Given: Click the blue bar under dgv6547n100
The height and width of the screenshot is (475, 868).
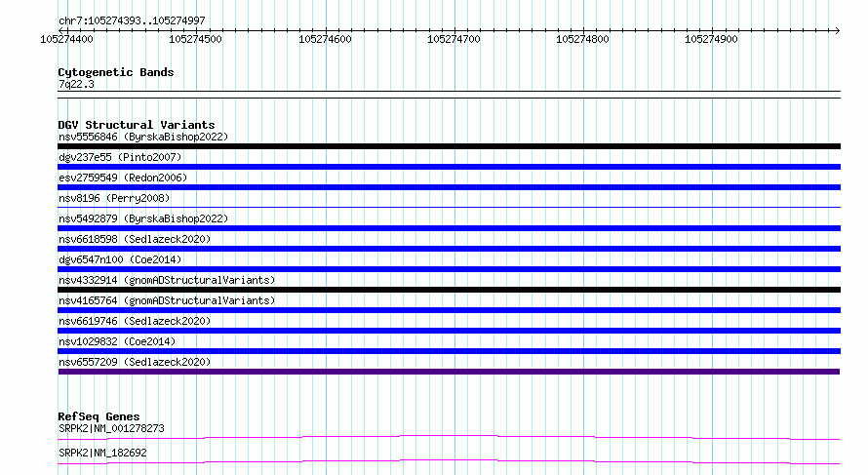Looking at the screenshot, I should point(449,269).
